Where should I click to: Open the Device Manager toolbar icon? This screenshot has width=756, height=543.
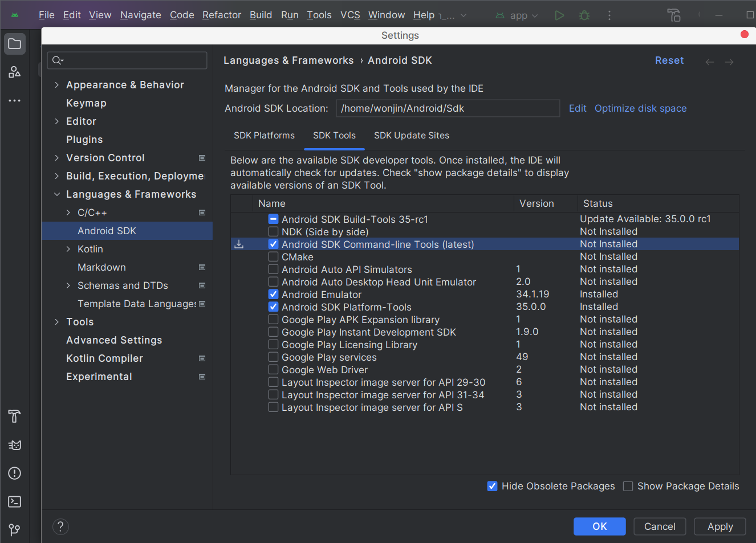tap(674, 15)
